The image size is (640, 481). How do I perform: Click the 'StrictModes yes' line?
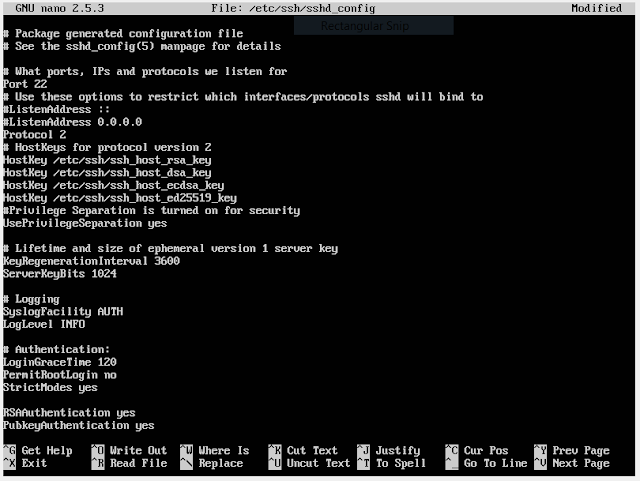50,387
